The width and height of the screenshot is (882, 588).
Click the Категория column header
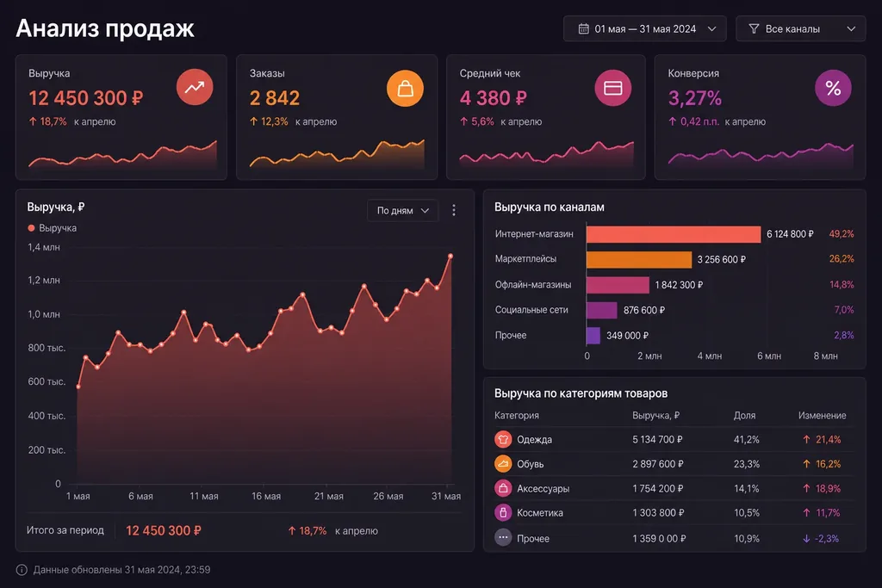(517, 416)
